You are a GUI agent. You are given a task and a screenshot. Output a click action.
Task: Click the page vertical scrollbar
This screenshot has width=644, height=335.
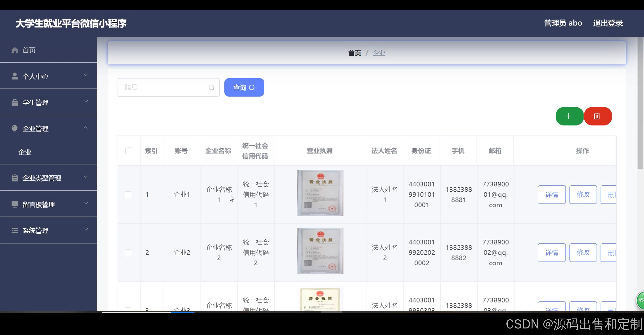point(640,103)
